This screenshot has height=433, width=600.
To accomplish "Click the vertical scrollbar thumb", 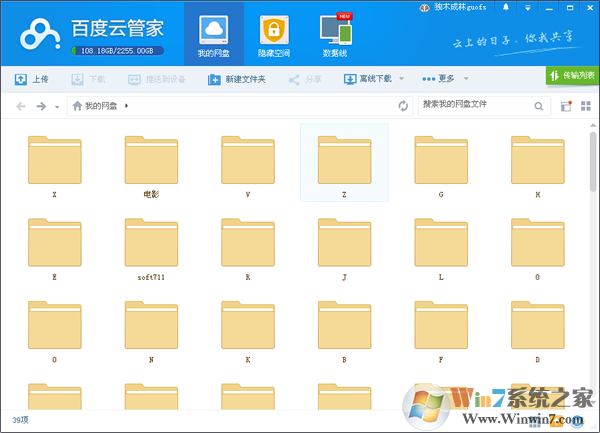I will [593, 161].
